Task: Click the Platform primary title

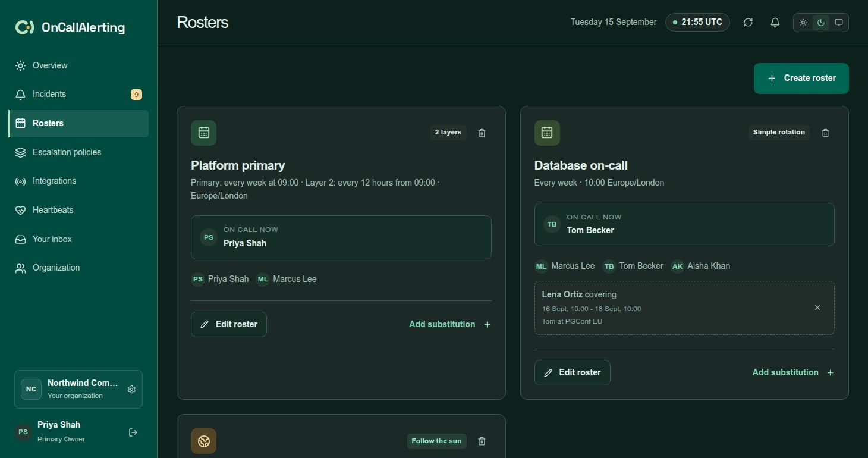Action: (238, 165)
